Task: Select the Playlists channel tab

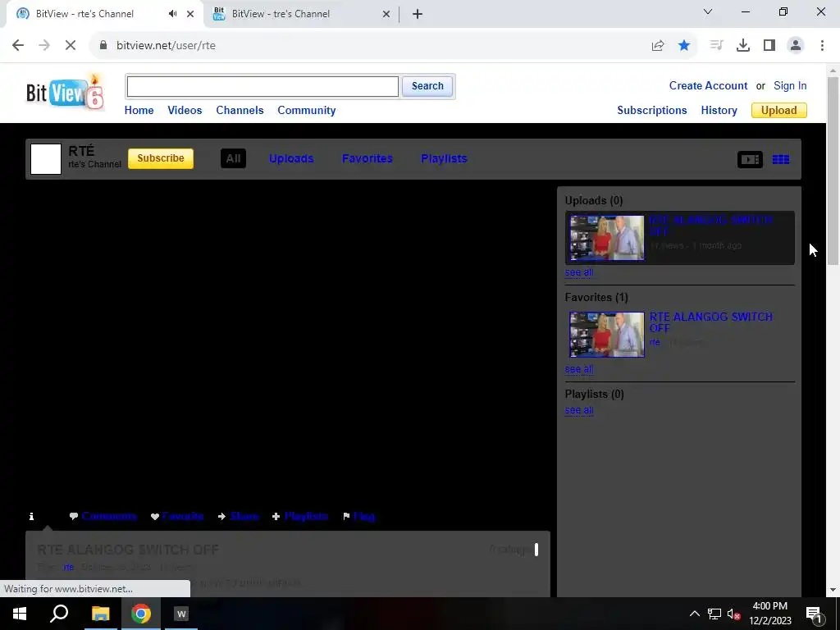Action: click(444, 158)
